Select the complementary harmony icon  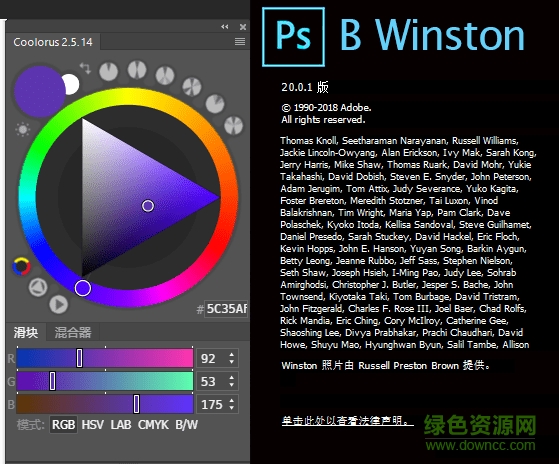pos(137,69)
